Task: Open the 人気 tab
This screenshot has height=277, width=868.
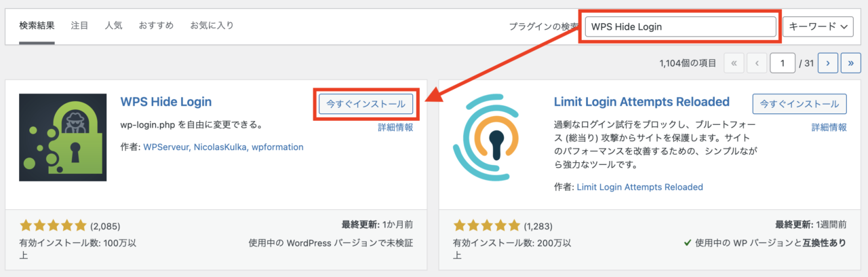Action: pos(114,26)
